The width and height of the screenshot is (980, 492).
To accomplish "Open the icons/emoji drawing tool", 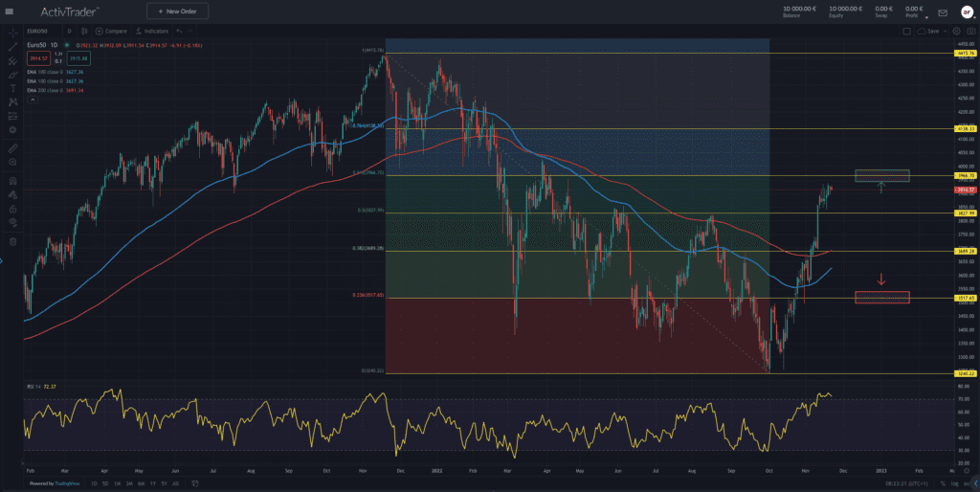I will [12, 130].
